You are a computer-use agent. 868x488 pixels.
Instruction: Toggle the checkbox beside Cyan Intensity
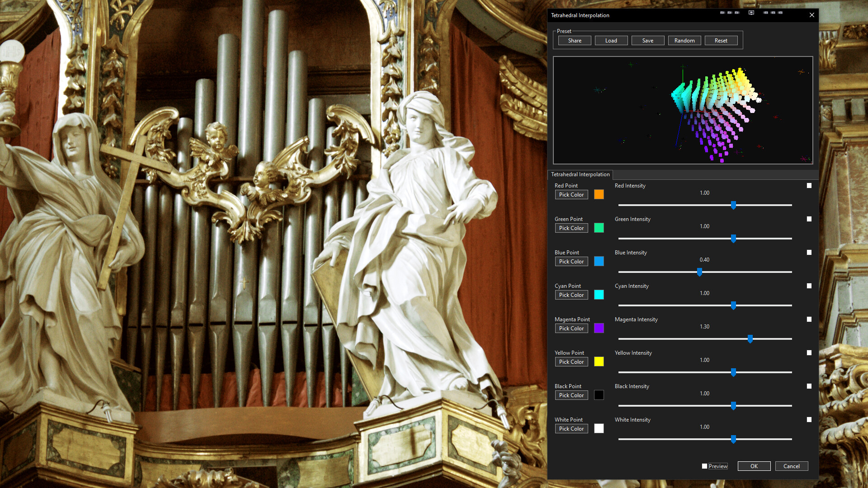[809, 286]
